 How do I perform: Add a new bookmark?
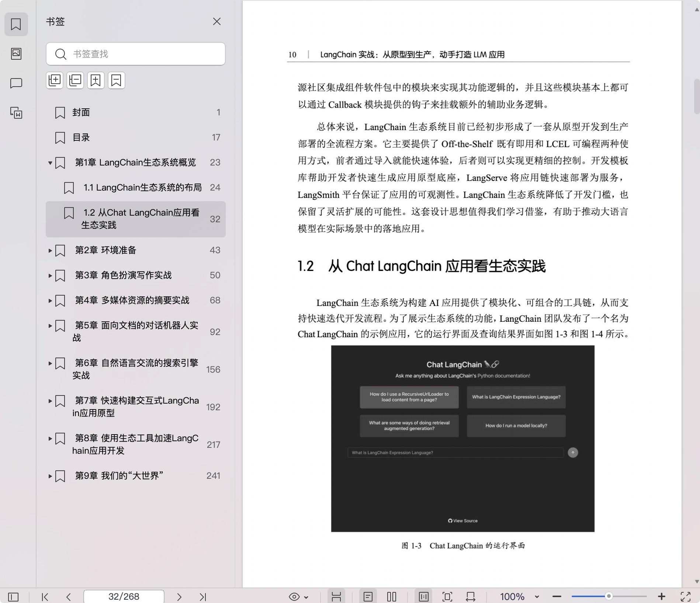click(96, 80)
